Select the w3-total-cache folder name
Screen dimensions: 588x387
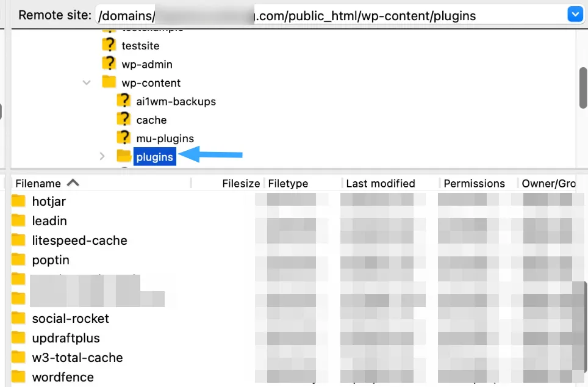point(77,358)
